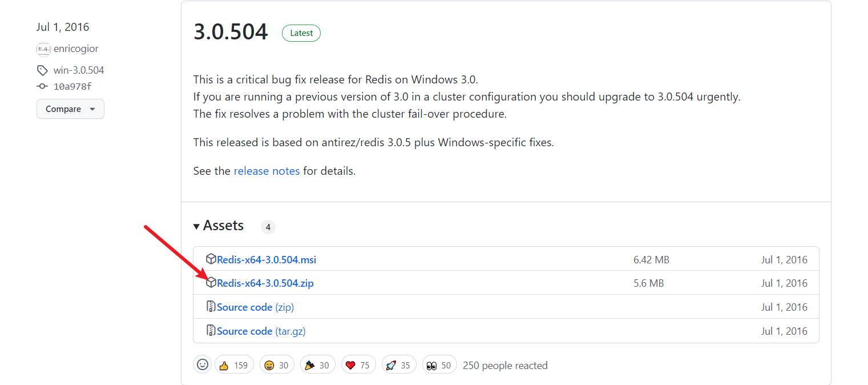Image resolution: width=868 pixels, height=385 pixels.
Task: Toggle the rocket reaction showing 35
Action: coord(398,365)
